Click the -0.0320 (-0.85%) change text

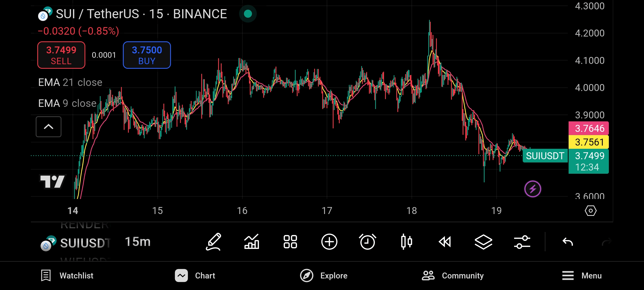click(78, 31)
